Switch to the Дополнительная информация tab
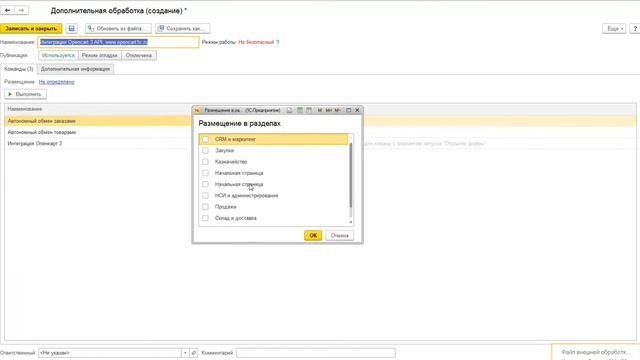The image size is (640, 360). tap(75, 69)
